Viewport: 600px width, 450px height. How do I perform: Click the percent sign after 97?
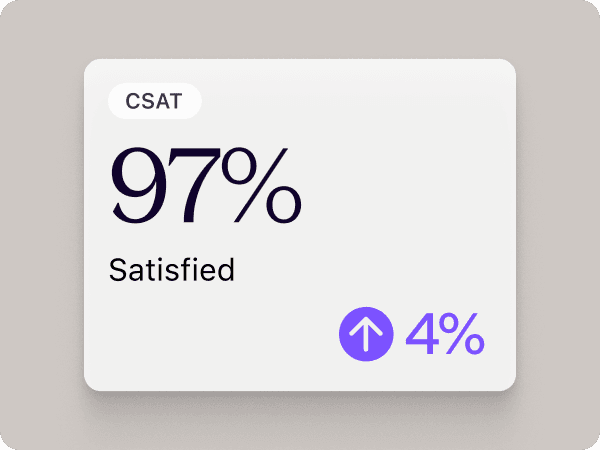tap(260, 186)
